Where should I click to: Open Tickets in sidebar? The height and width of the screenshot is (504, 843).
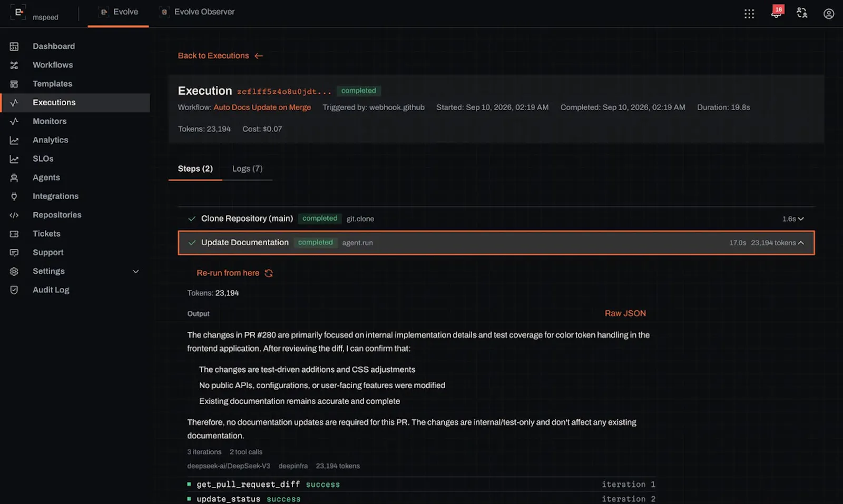point(46,234)
